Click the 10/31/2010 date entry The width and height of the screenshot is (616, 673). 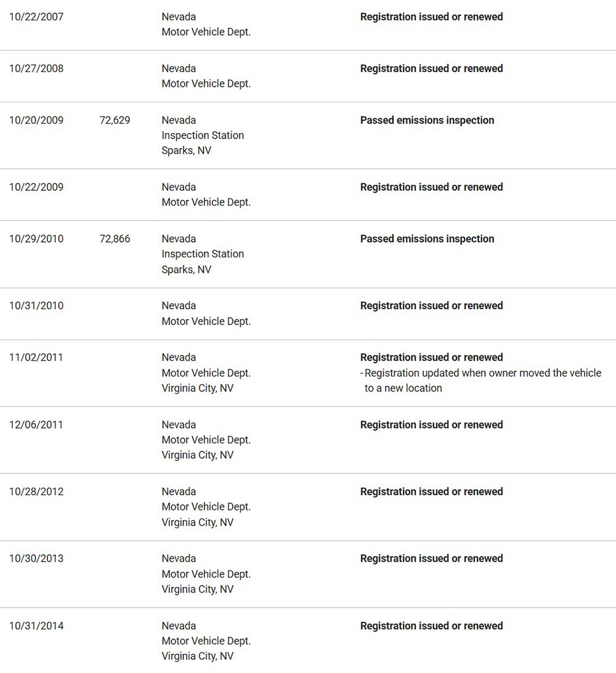(x=36, y=305)
